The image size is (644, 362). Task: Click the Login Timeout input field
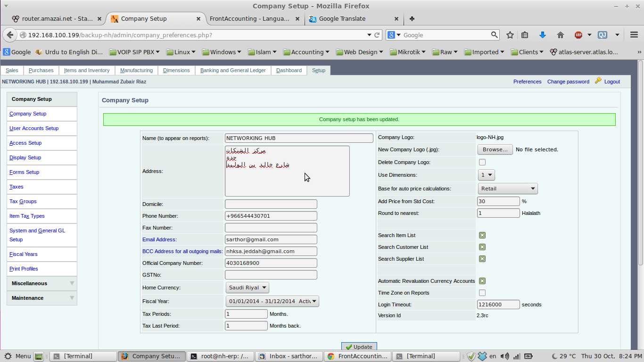tap(499, 304)
